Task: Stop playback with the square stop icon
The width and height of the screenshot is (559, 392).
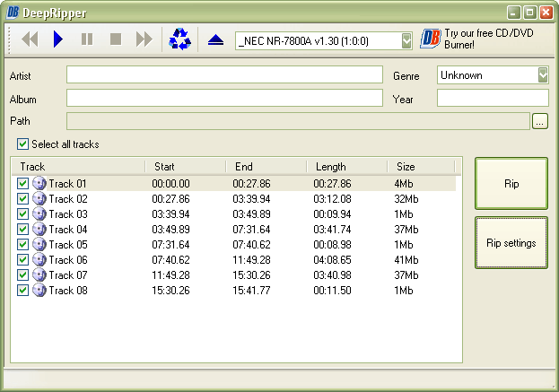Action: (x=116, y=39)
